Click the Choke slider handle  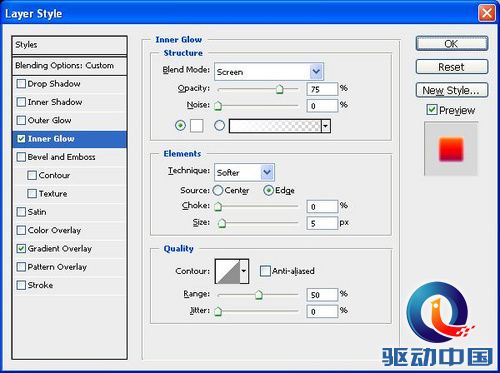click(218, 206)
